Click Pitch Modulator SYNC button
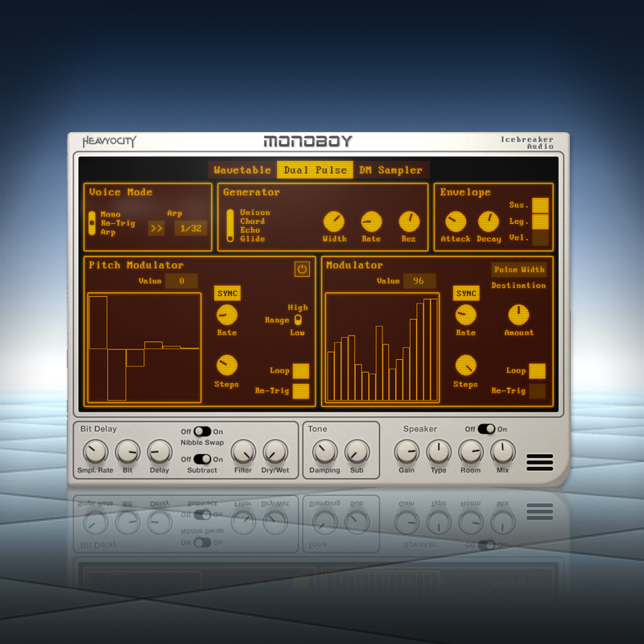This screenshot has width=644, height=644. coord(227,293)
